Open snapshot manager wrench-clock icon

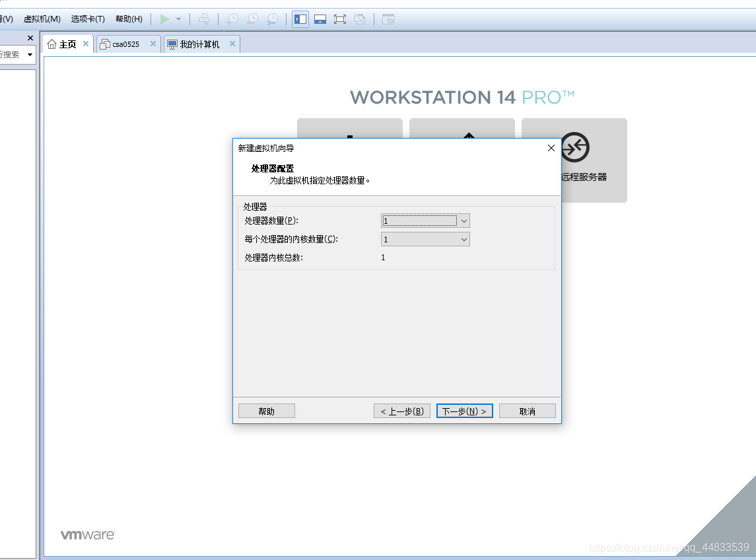click(x=273, y=18)
